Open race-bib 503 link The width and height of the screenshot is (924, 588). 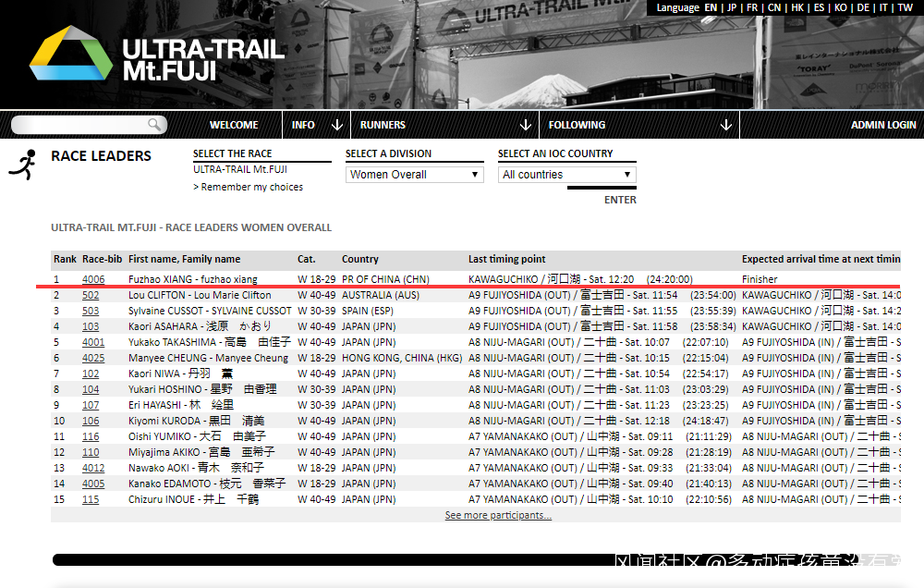[91, 311]
